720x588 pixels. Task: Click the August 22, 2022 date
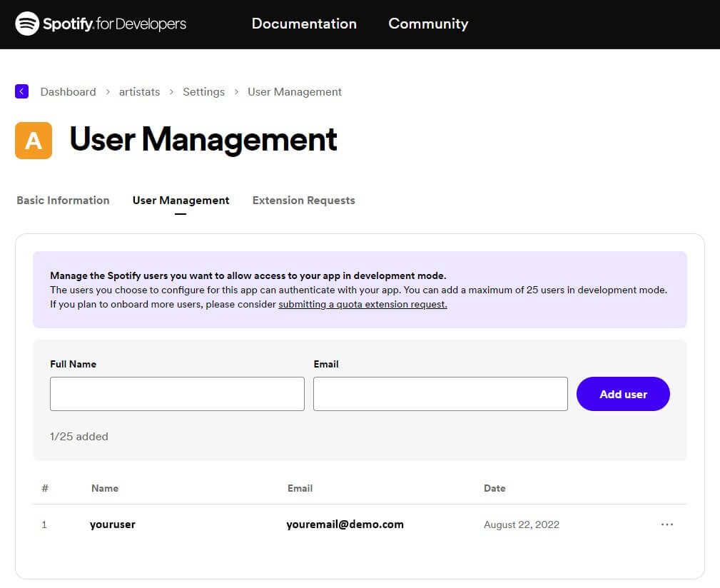pos(521,524)
